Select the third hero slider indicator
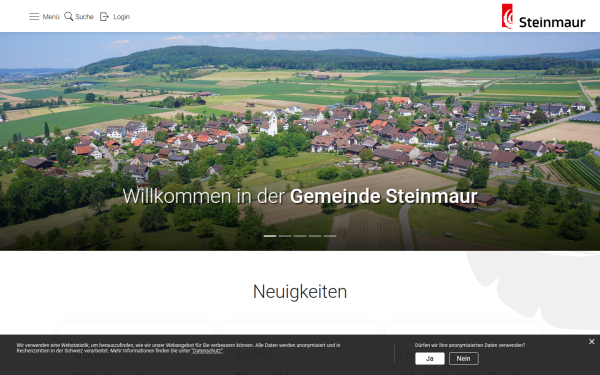The image size is (600, 375). coord(300,236)
